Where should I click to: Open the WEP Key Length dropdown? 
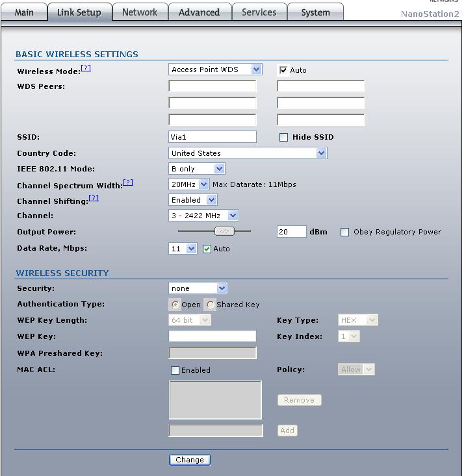click(190, 320)
